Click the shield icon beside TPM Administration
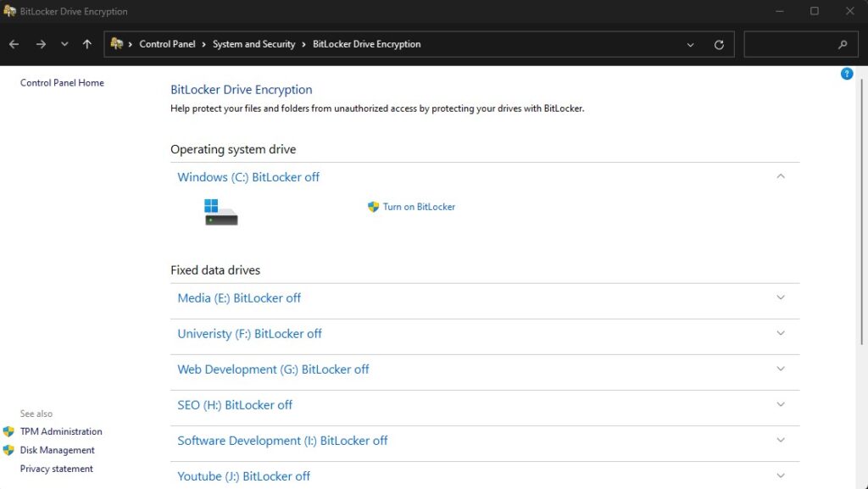 (x=8, y=431)
